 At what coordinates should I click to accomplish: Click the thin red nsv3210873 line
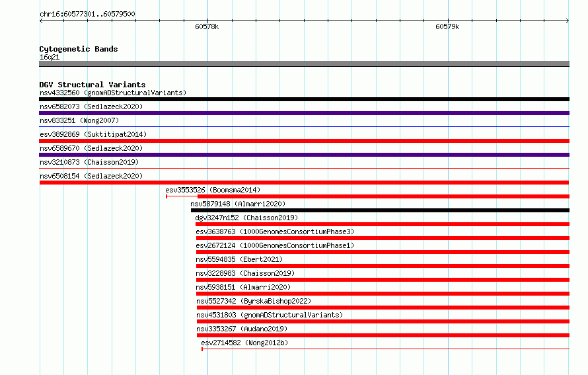point(304,169)
